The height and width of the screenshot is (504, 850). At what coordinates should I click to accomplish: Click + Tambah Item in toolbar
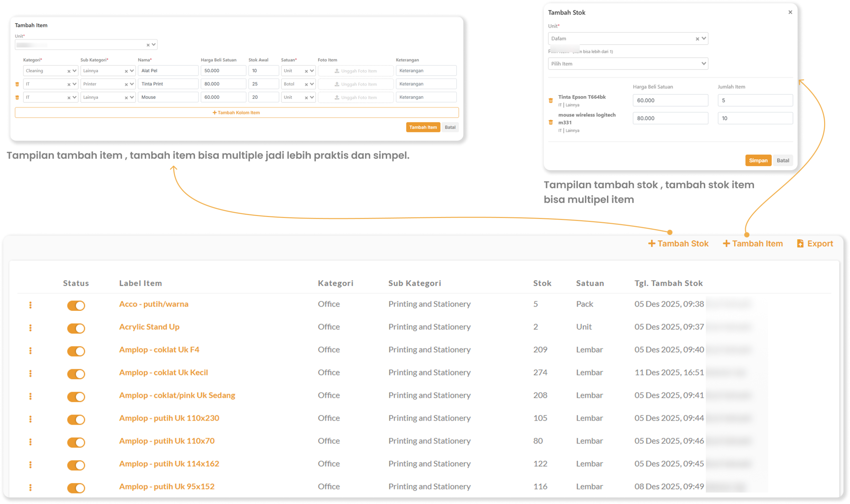[x=752, y=244]
